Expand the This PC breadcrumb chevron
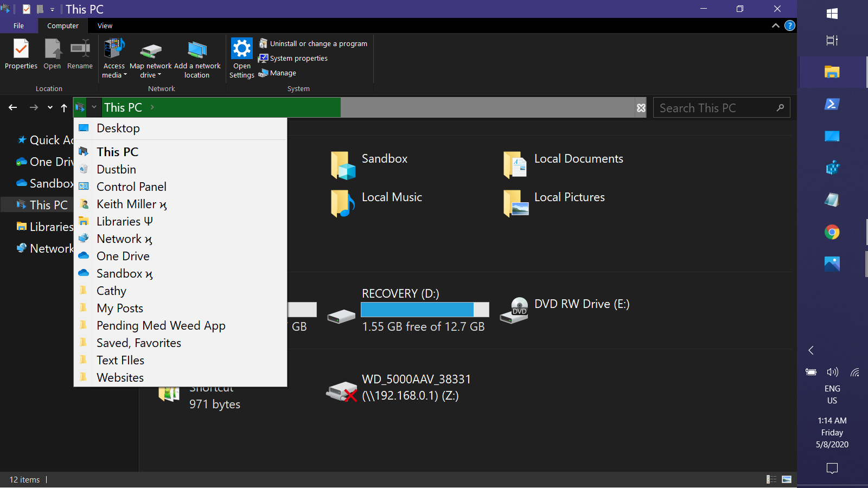Screen dimensions: 868x488 pyautogui.click(x=152, y=107)
